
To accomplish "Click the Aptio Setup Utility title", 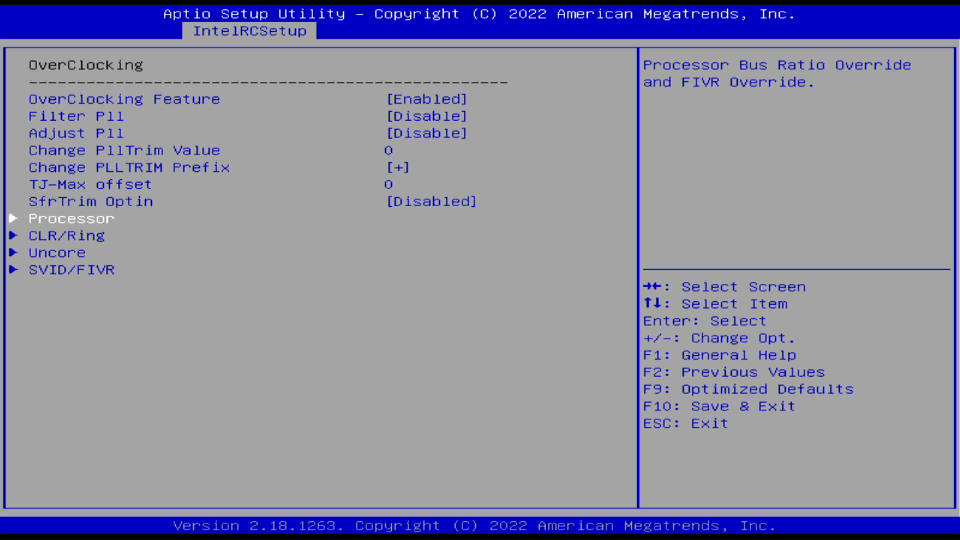I will pyautogui.click(x=479, y=14).
